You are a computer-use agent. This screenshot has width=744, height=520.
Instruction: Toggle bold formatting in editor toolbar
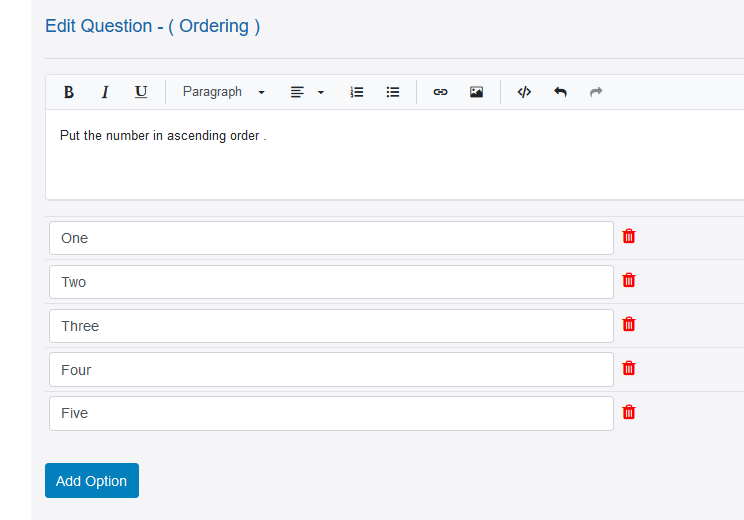point(69,92)
